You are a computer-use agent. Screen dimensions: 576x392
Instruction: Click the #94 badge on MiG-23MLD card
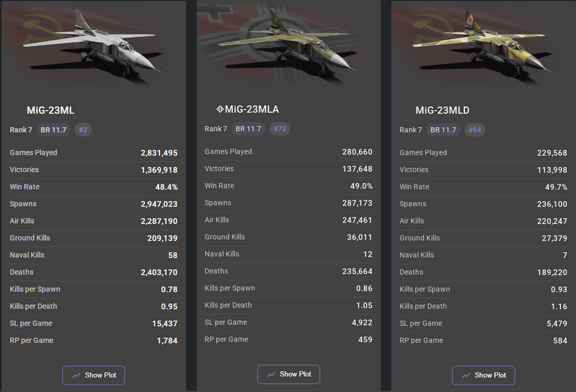[475, 130]
